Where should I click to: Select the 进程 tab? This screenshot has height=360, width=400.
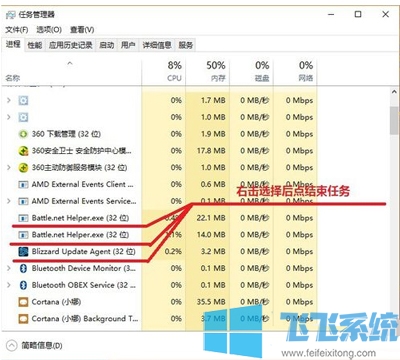13,44
